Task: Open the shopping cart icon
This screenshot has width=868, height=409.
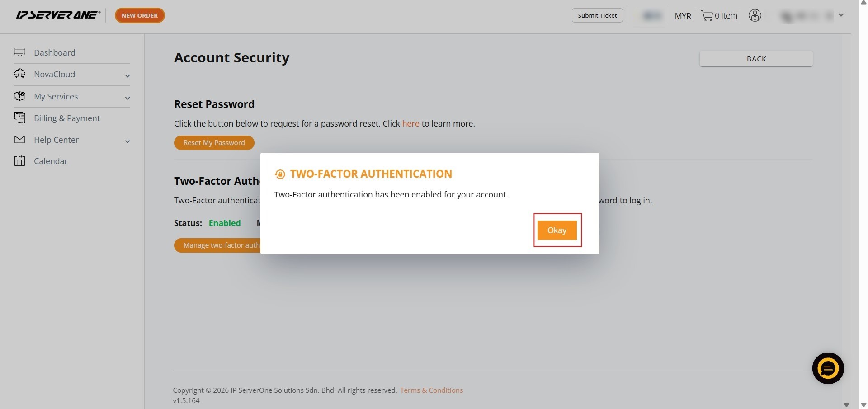Action: [707, 16]
